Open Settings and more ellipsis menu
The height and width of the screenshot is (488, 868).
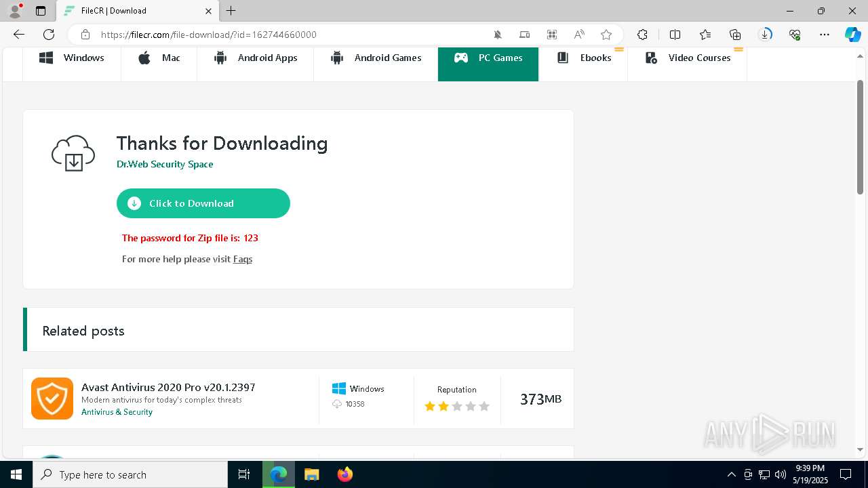[x=825, y=35]
